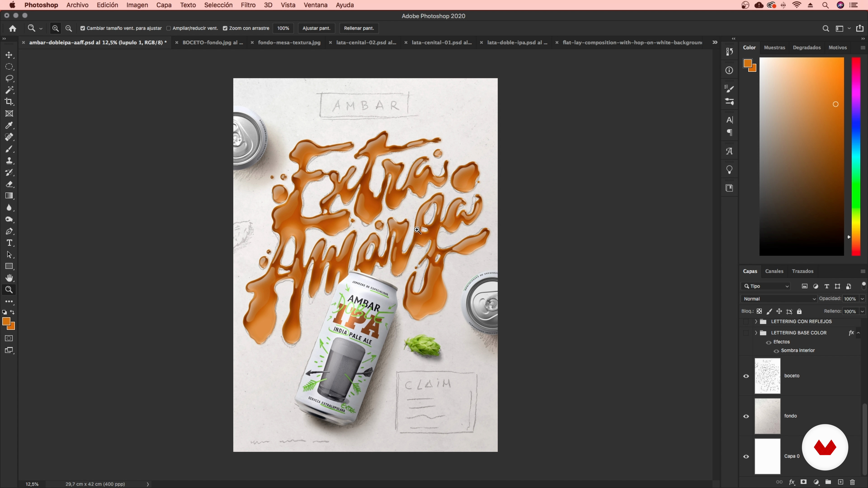The height and width of the screenshot is (488, 868).
Task: Select the Lasso tool
Action: click(x=9, y=78)
